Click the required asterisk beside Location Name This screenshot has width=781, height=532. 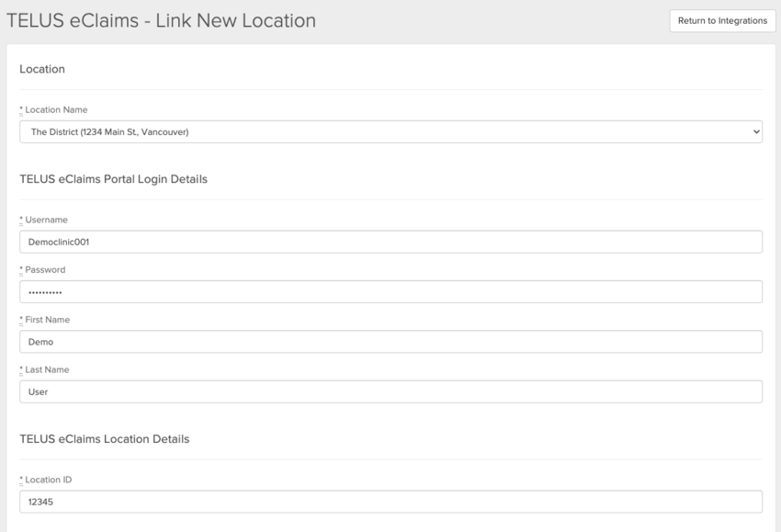click(21, 110)
